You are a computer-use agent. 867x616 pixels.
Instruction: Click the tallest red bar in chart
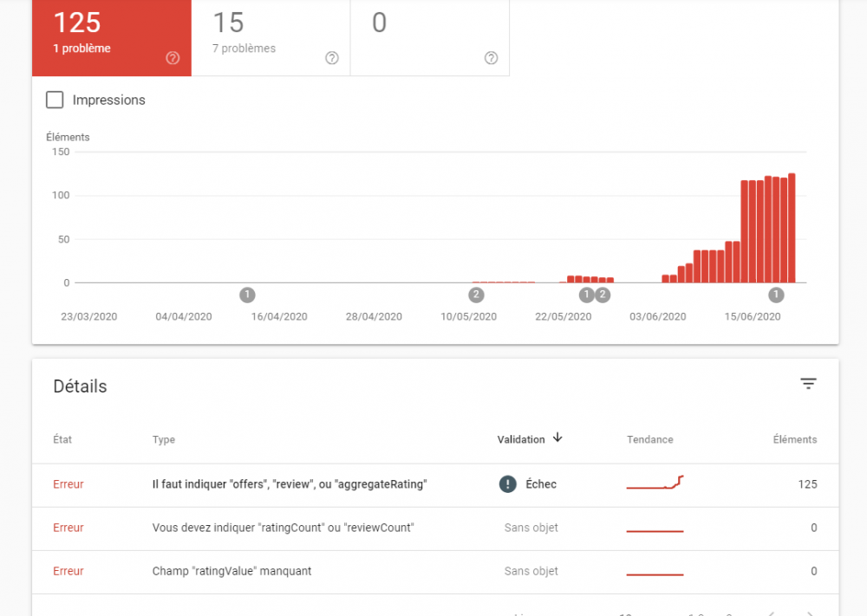[x=792, y=228]
